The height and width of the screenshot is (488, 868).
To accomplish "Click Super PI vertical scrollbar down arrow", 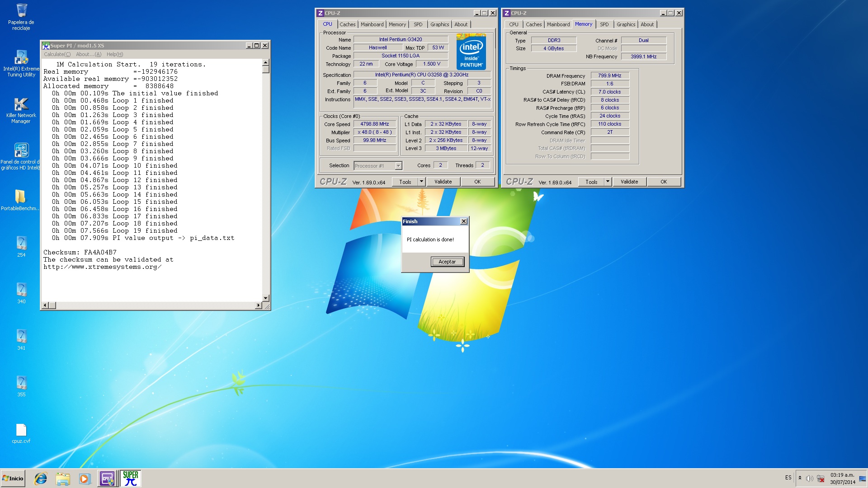I will [266, 298].
